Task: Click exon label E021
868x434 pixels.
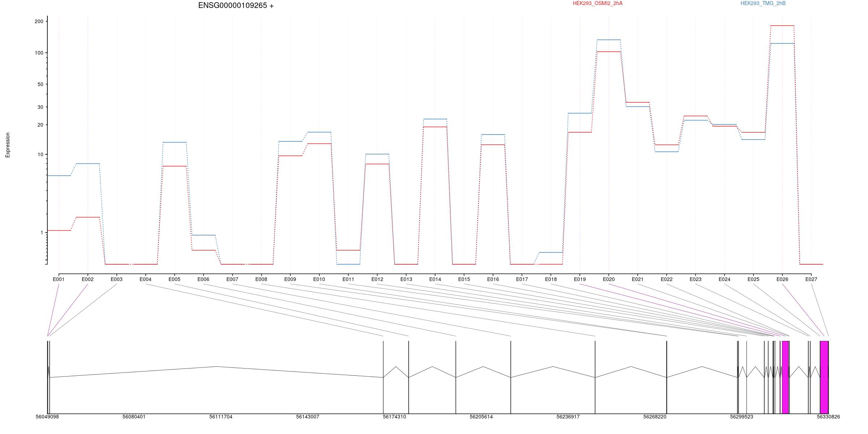Action: coord(638,279)
